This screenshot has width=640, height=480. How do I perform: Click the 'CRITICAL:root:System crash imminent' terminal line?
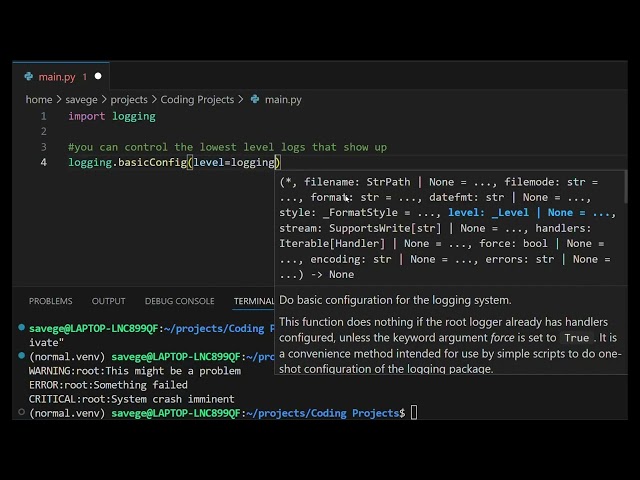[131, 399]
